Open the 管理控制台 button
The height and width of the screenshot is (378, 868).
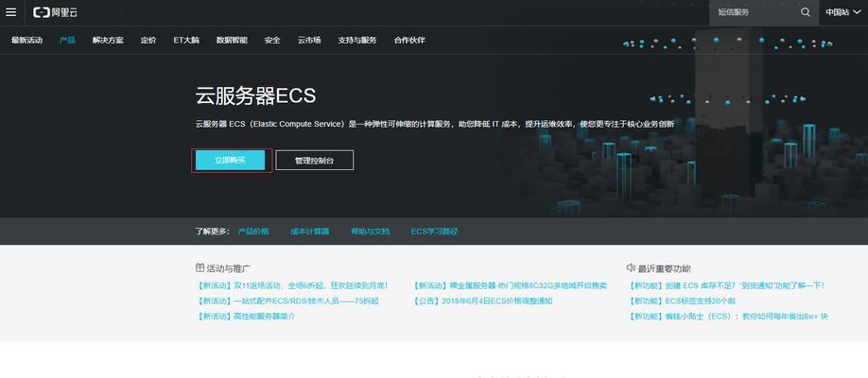[315, 161]
